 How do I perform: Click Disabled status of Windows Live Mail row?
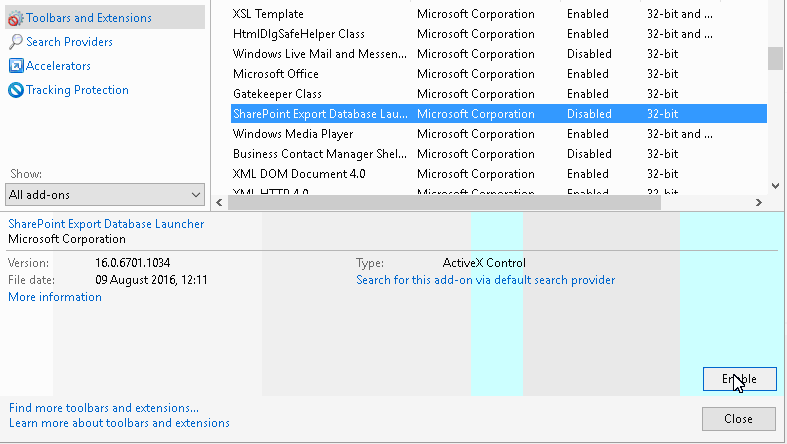point(589,54)
